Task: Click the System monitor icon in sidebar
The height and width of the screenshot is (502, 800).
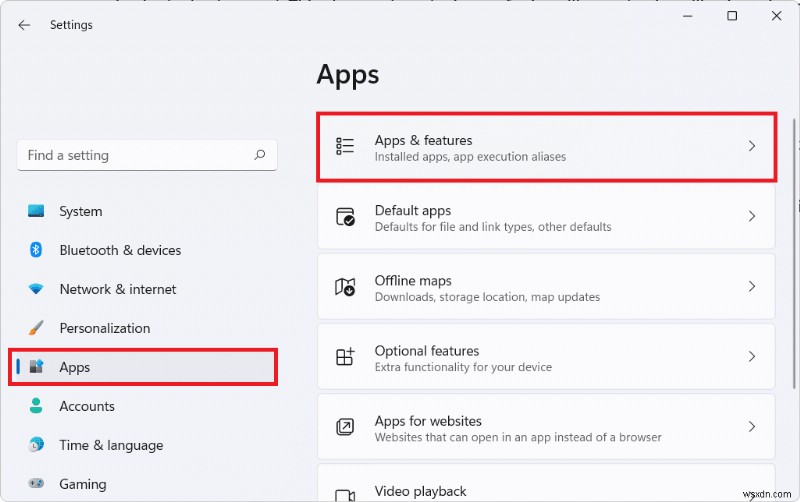Action: pos(36,211)
